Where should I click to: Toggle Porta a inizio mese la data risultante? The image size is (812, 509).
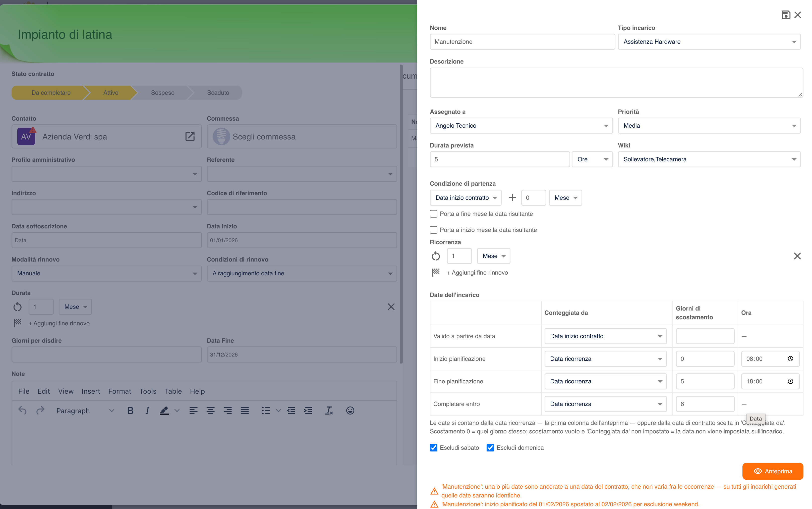pos(434,230)
